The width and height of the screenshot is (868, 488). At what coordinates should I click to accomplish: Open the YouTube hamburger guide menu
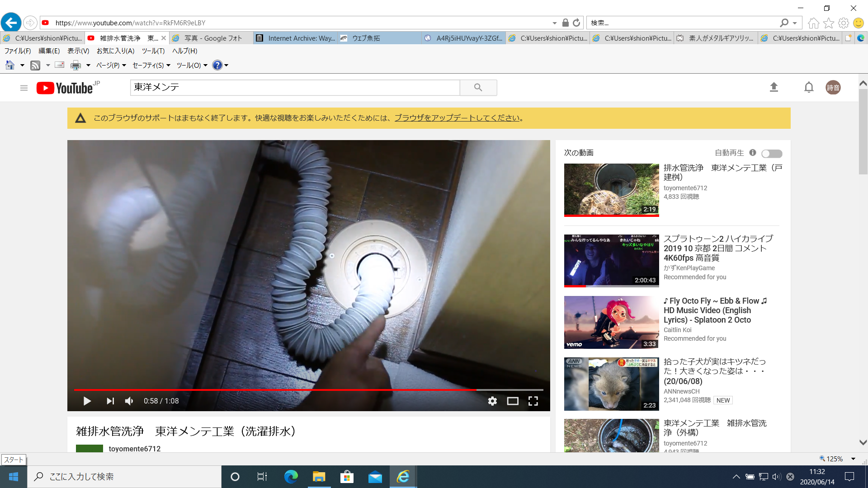[24, 88]
